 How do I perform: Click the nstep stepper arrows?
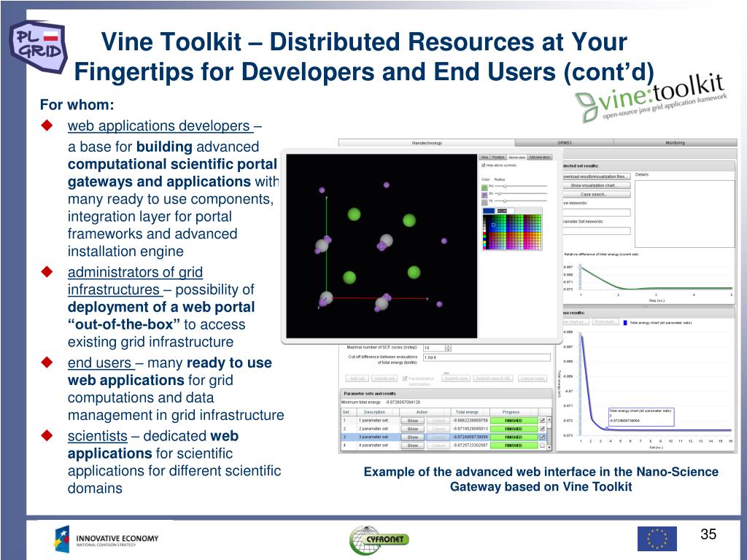(449, 348)
